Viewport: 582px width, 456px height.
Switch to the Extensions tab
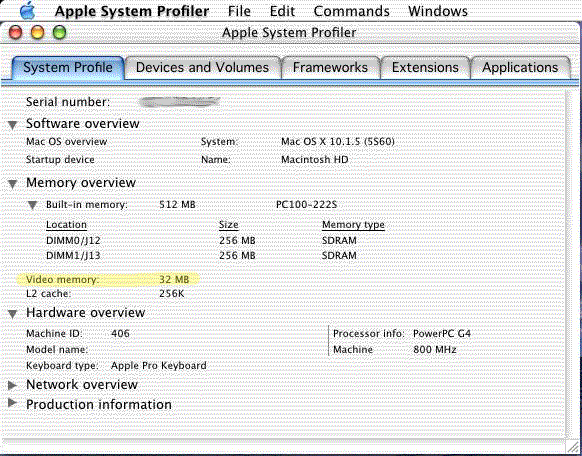click(425, 68)
